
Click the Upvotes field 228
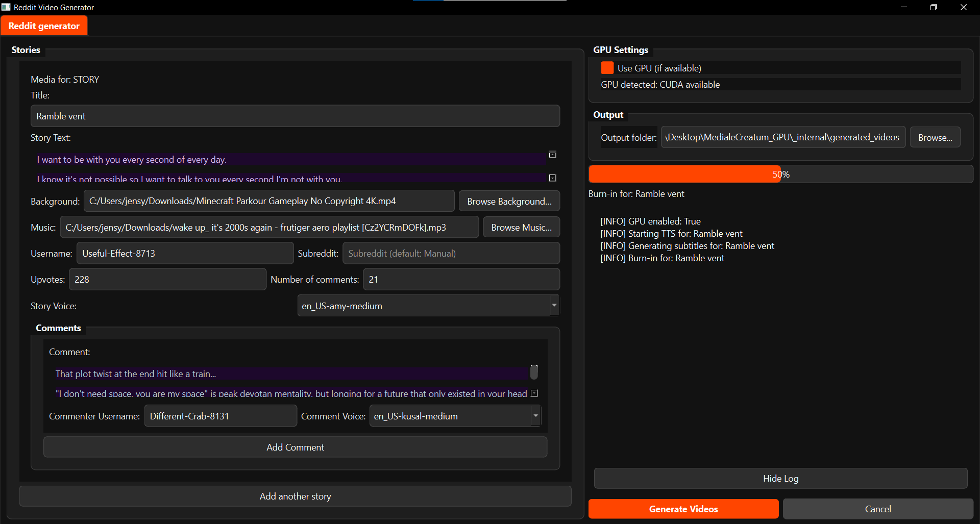click(167, 279)
